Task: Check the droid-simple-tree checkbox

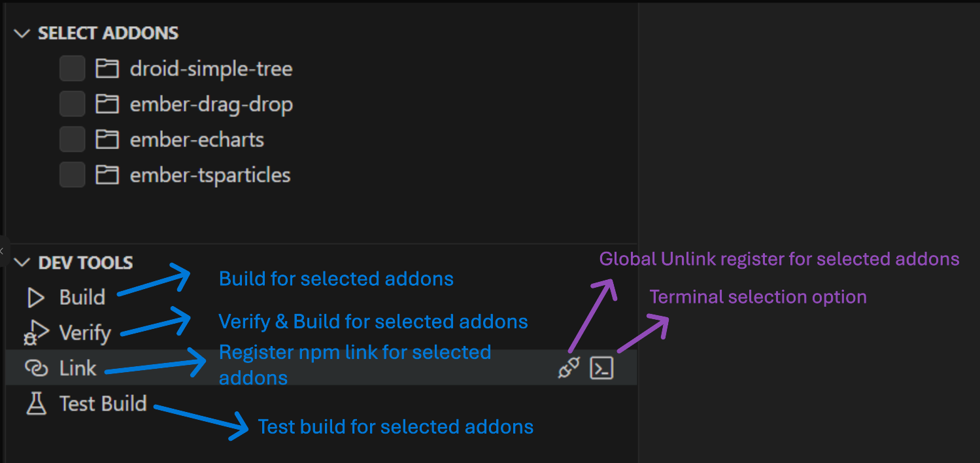Action: point(72,68)
